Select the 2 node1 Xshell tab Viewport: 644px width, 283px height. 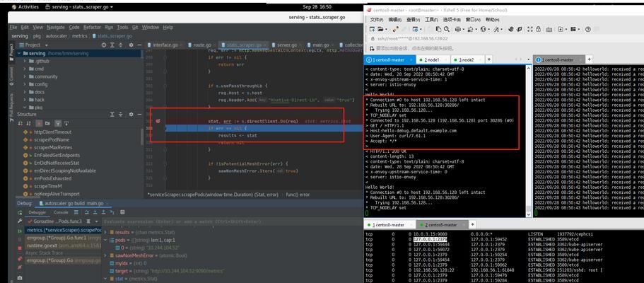pyautogui.click(x=432, y=59)
